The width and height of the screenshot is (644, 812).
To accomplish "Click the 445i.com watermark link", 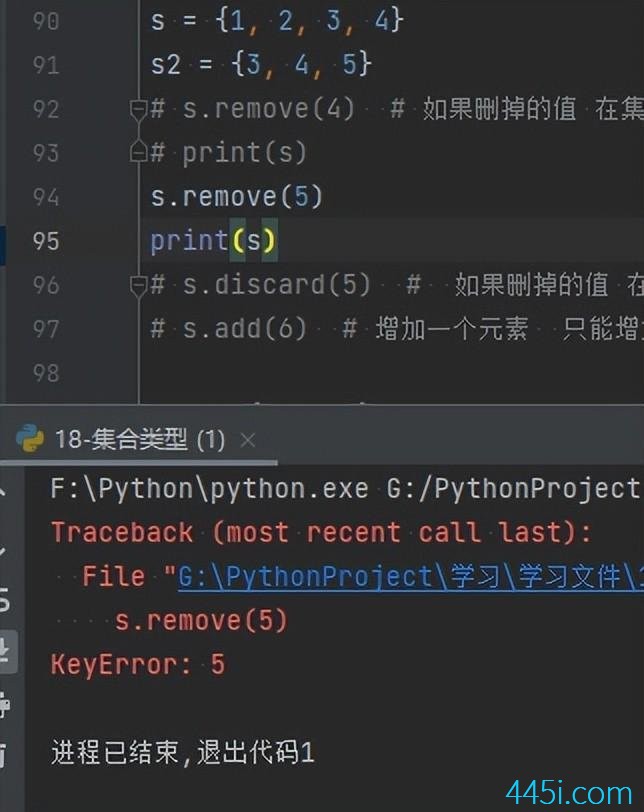I will click(x=568, y=793).
